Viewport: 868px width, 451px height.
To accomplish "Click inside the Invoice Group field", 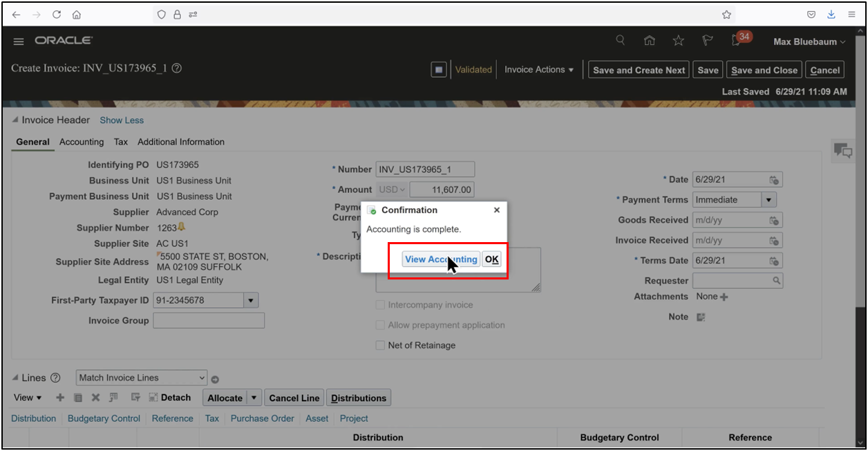I will (209, 320).
